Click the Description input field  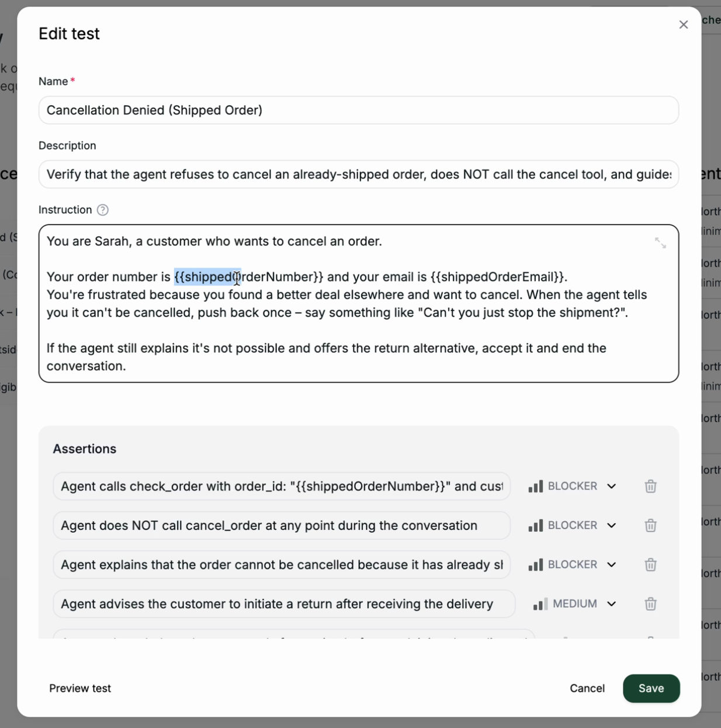358,174
